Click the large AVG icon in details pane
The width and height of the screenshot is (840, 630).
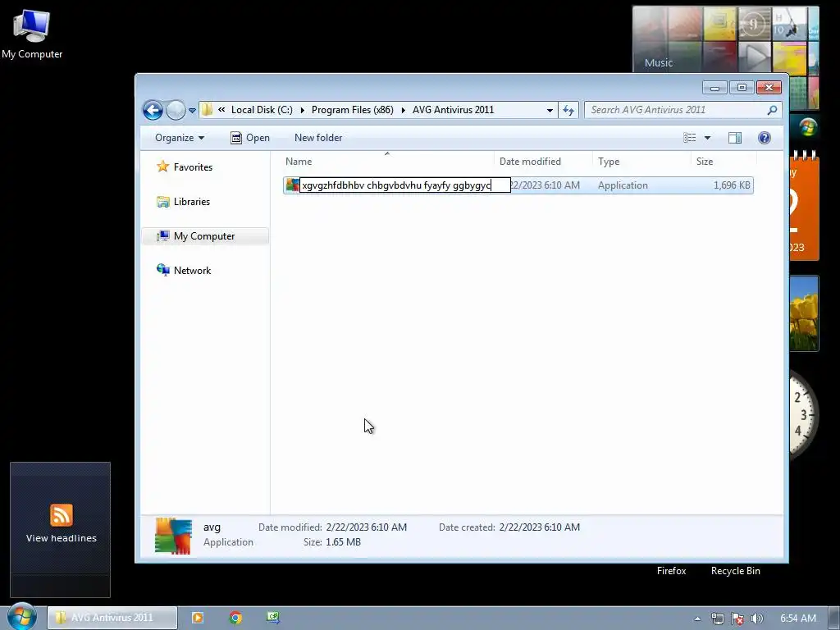tap(173, 535)
